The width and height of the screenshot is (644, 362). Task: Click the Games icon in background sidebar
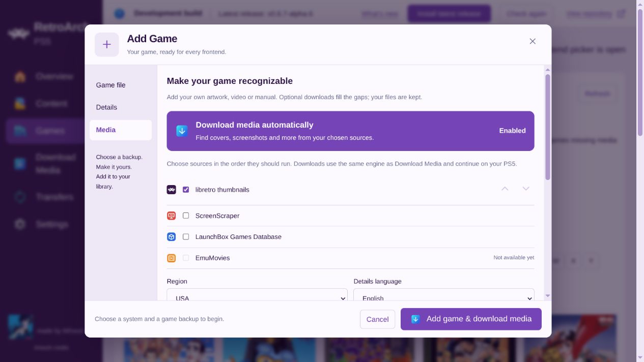(x=20, y=131)
